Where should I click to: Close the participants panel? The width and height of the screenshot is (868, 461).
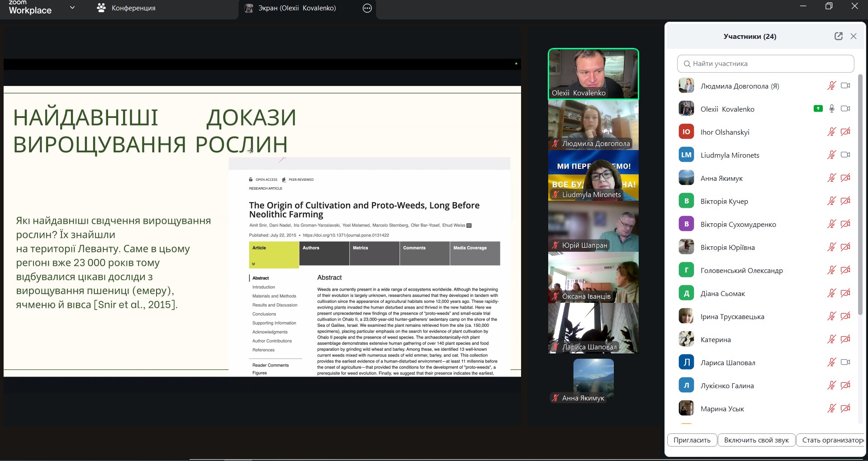854,36
